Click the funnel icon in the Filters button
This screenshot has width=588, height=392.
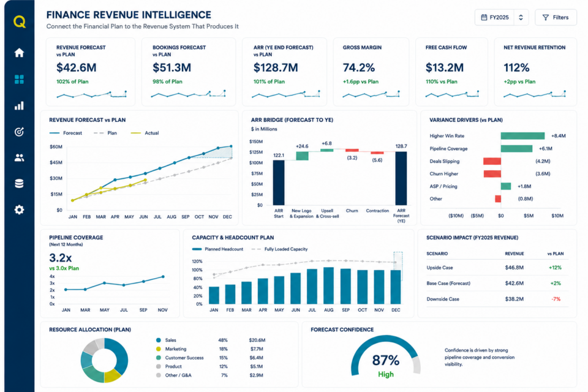pyautogui.click(x=546, y=18)
